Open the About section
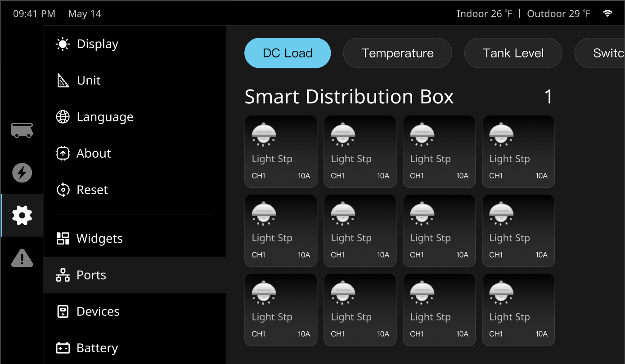The height and width of the screenshot is (364, 625). [93, 153]
